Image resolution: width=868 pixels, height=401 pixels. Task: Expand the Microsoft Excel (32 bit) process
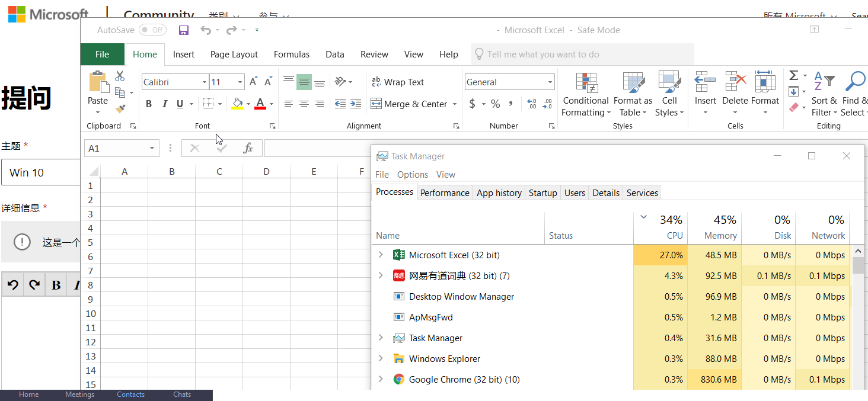click(381, 255)
